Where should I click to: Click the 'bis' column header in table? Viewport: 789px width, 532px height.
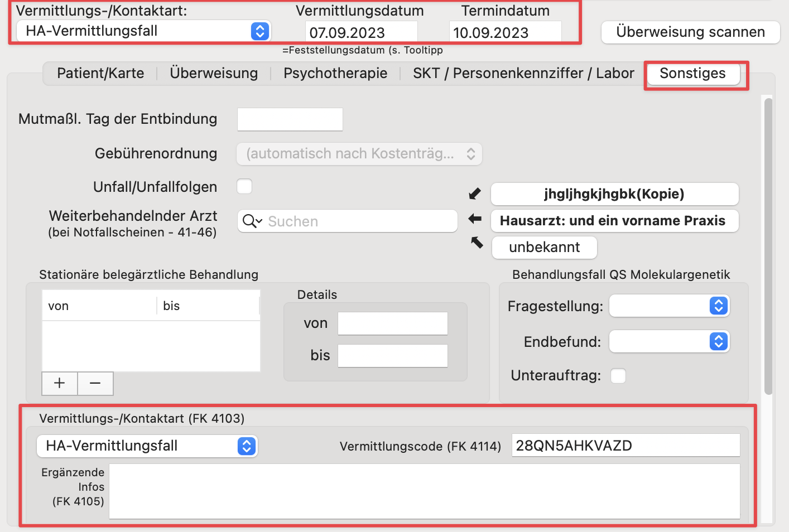(209, 306)
